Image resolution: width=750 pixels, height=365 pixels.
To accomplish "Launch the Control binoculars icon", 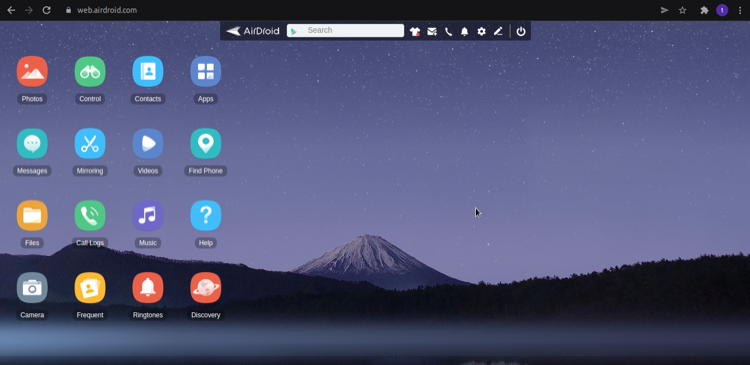I will [90, 71].
